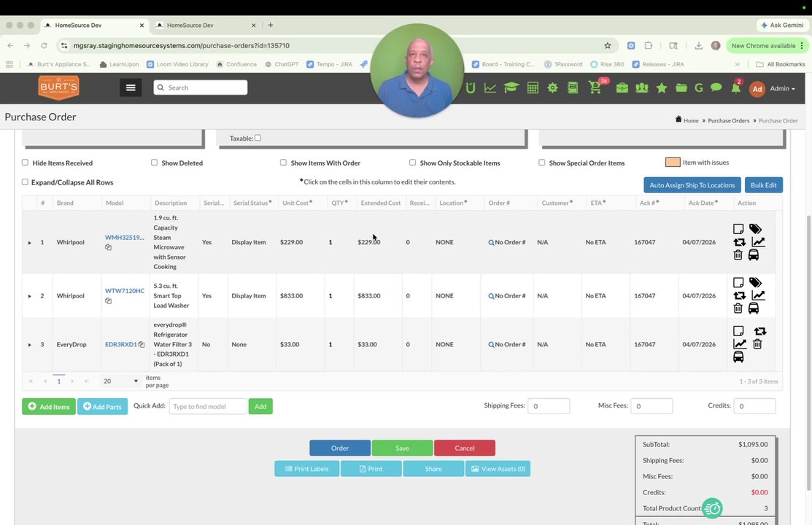812x525 pixels.
Task: Focus the Quick Add model input field
Action: 208,406
